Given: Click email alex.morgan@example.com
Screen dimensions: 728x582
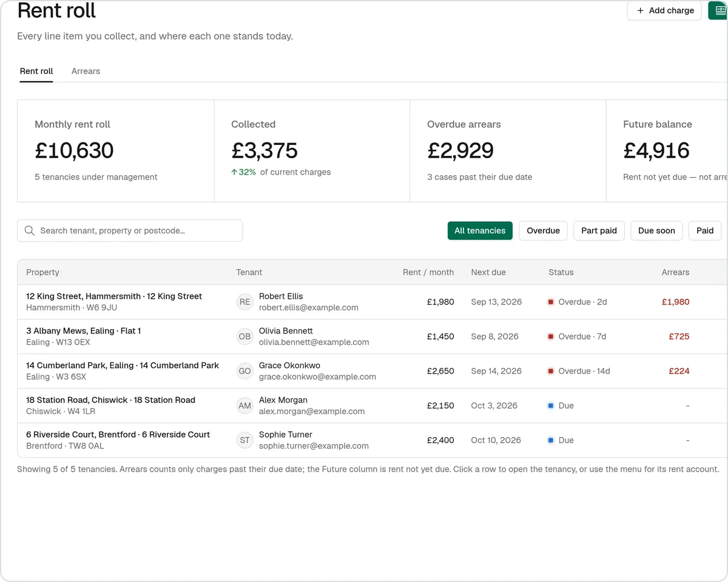Looking at the screenshot, I should pyautogui.click(x=312, y=411).
